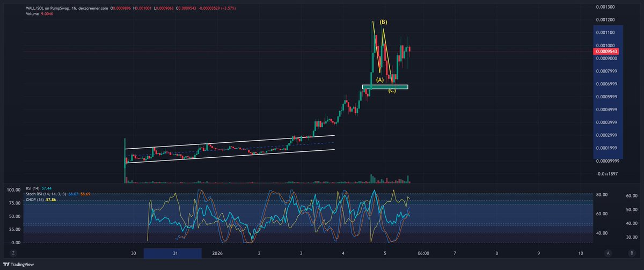Click the 0.0006999 price axis label
Viewport: 644px width, 270px height.
click(607, 84)
